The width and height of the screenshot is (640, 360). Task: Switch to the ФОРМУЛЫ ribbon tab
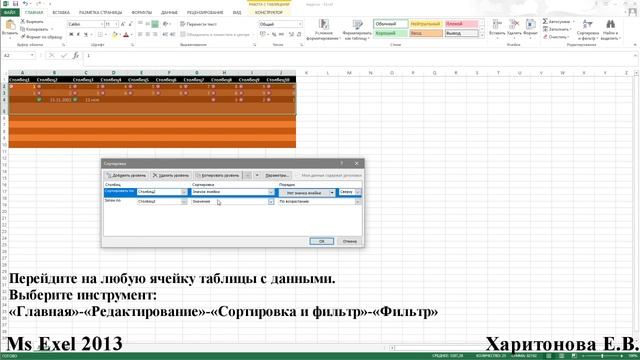141,13
